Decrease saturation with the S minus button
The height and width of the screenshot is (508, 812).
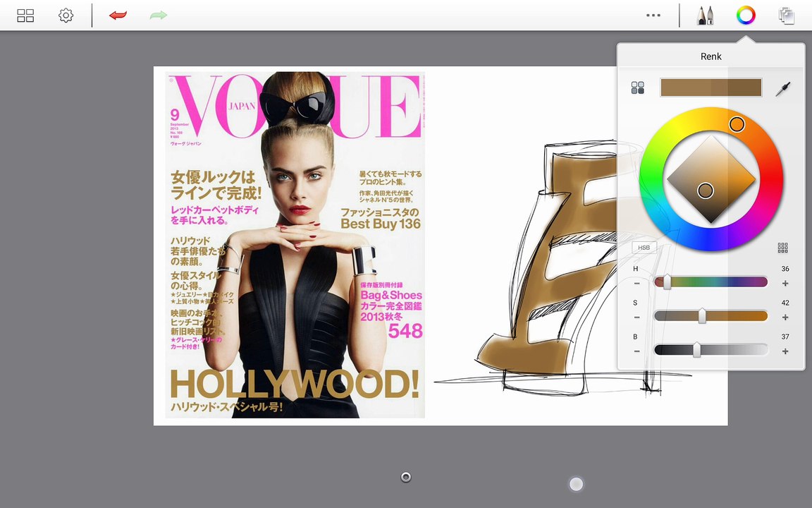[x=637, y=317]
